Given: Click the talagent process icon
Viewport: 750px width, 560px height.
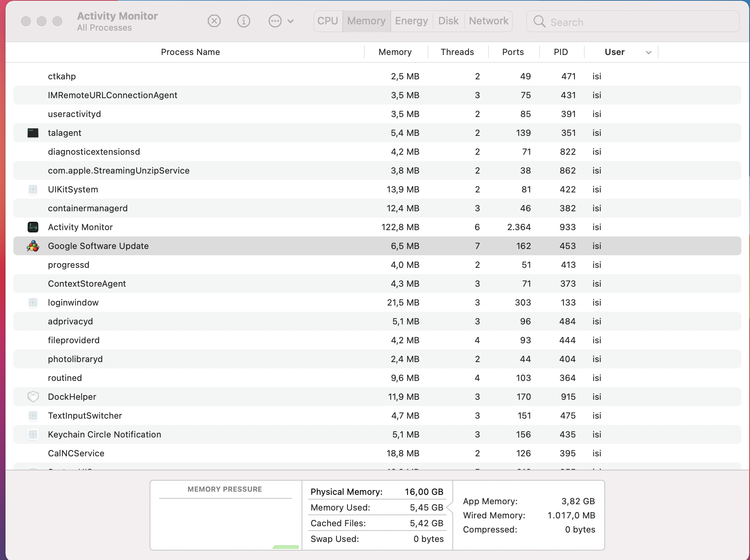Looking at the screenshot, I should (33, 133).
